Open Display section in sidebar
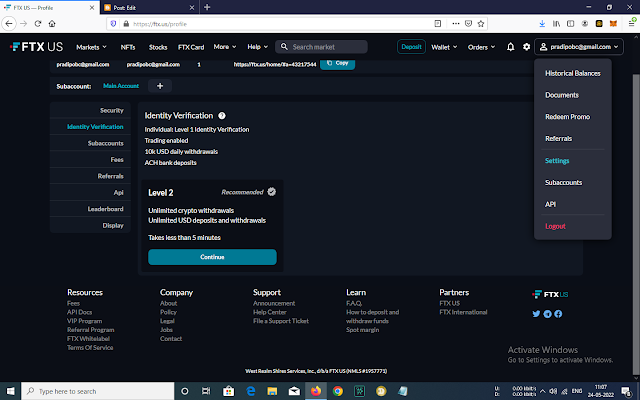The width and height of the screenshot is (640, 400). pos(90,225)
